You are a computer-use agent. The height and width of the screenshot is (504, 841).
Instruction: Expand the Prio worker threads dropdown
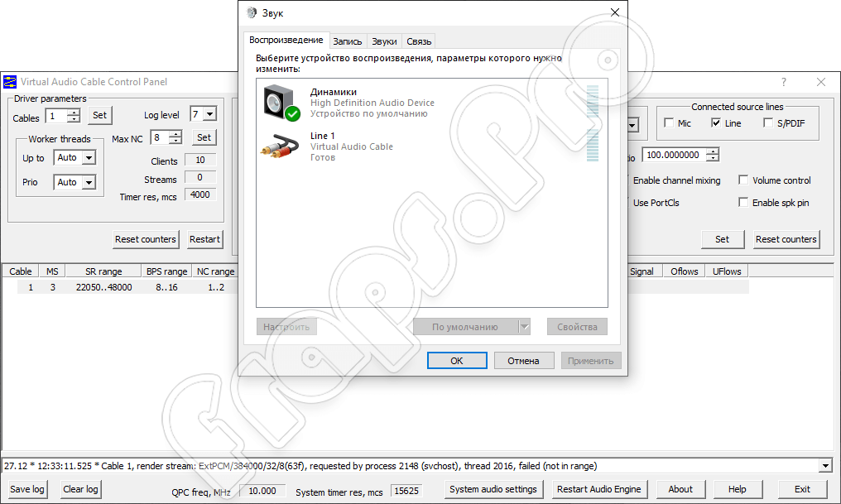89,182
